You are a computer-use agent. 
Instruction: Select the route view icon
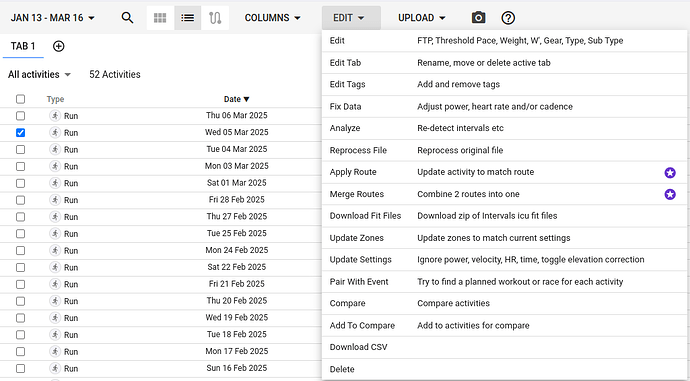pyautogui.click(x=215, y=18)
